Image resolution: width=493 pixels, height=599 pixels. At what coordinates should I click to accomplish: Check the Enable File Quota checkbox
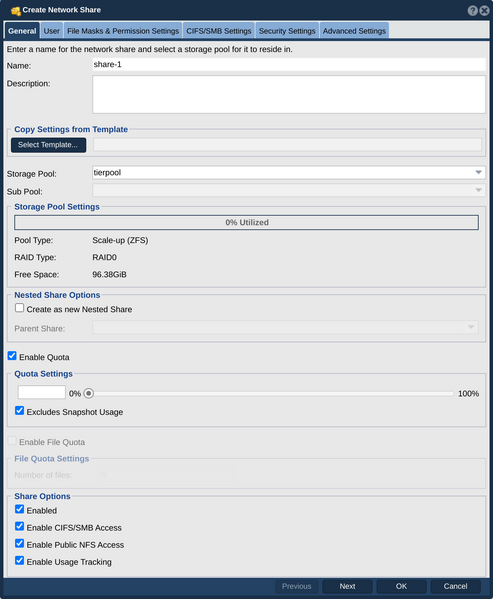(12, 441)
